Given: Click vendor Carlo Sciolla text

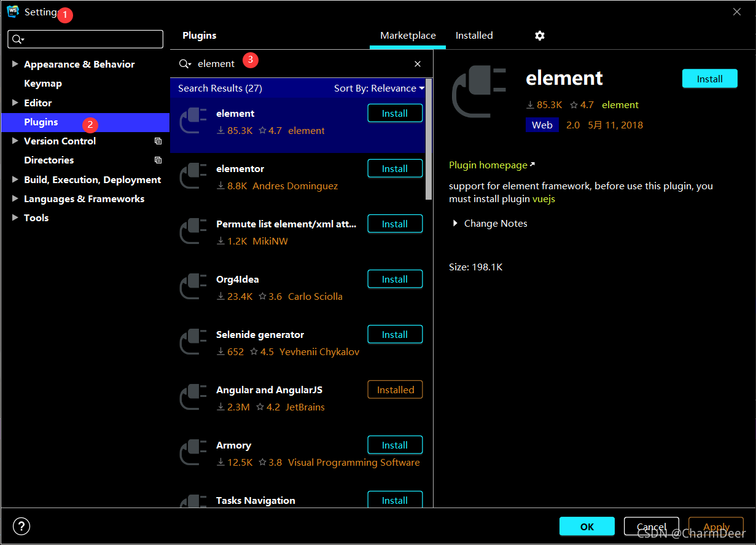Looking at the screenshot, I should (x=315, y=296).
